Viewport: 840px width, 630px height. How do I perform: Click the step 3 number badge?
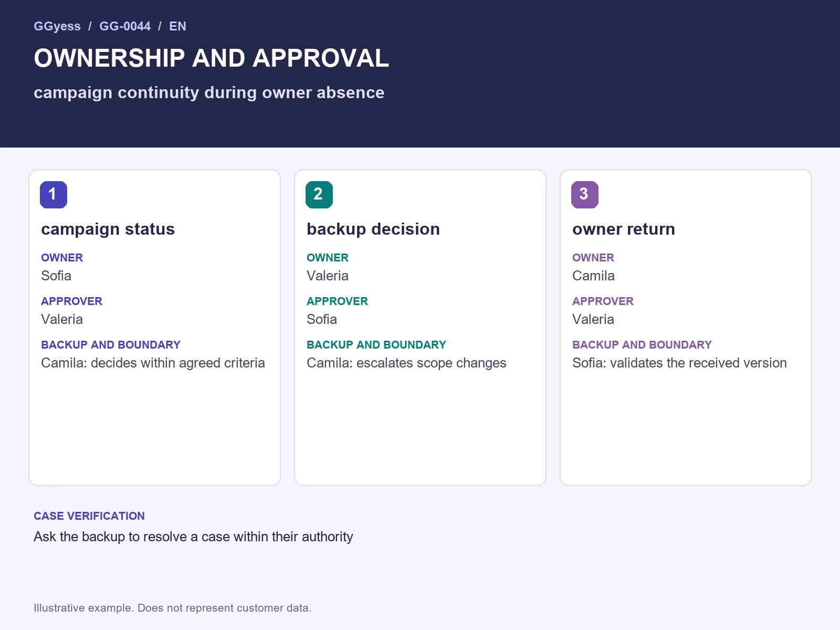[x=585, y=195]
